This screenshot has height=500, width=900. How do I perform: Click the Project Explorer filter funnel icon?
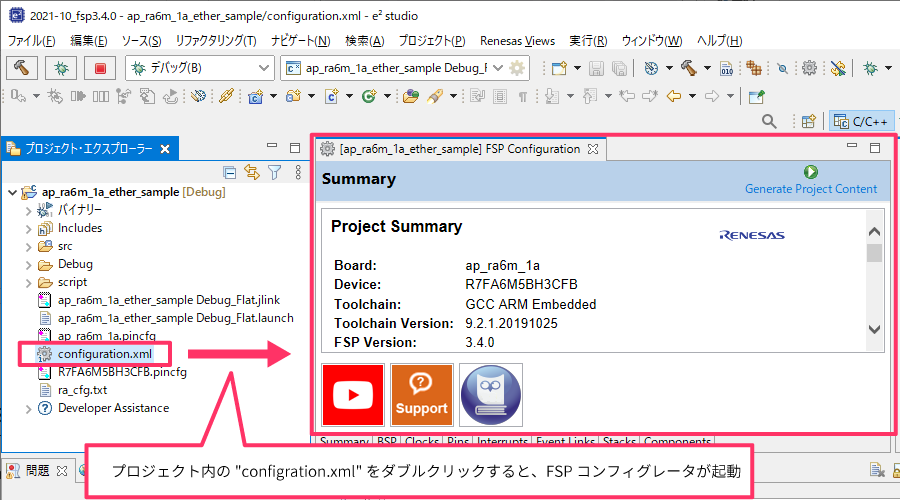[x=275, y=172]
